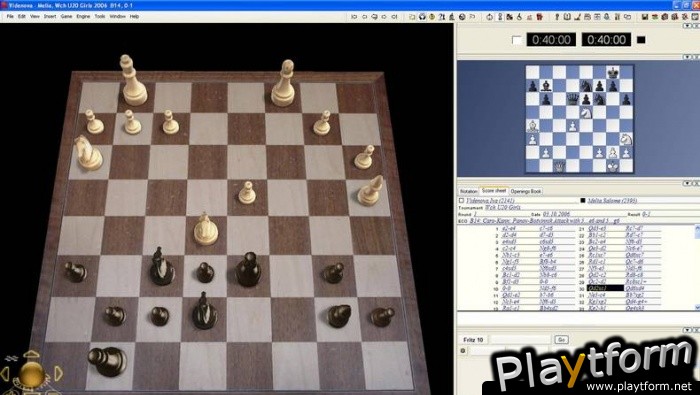This screenshot has width=700, height=395.
Task: Collapse the clock panel using its corner arrow
Action: 688,26
